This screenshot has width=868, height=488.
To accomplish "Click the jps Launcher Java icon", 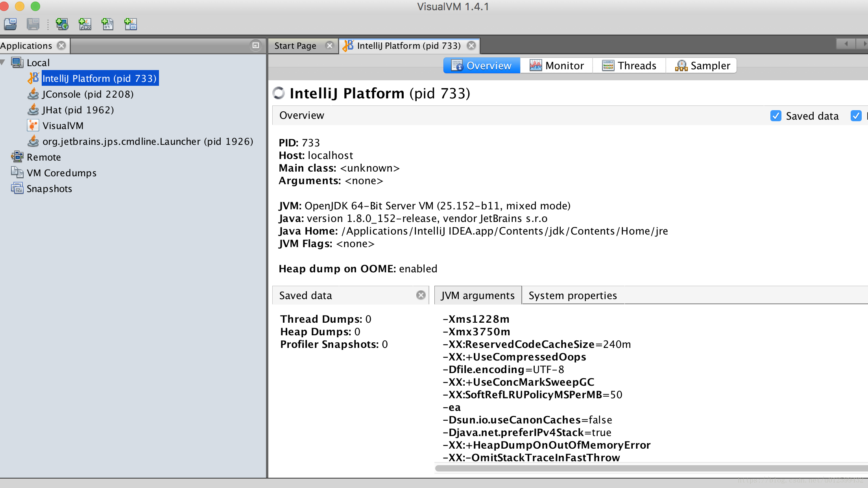I will [x=33, y=141].
